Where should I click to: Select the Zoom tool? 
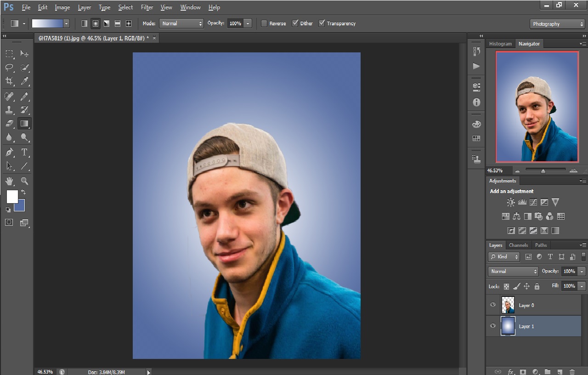(25, 181)
